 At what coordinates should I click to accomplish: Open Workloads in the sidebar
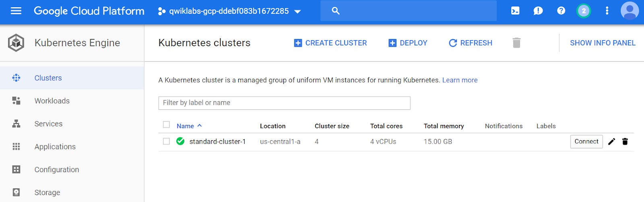(72, 101)
